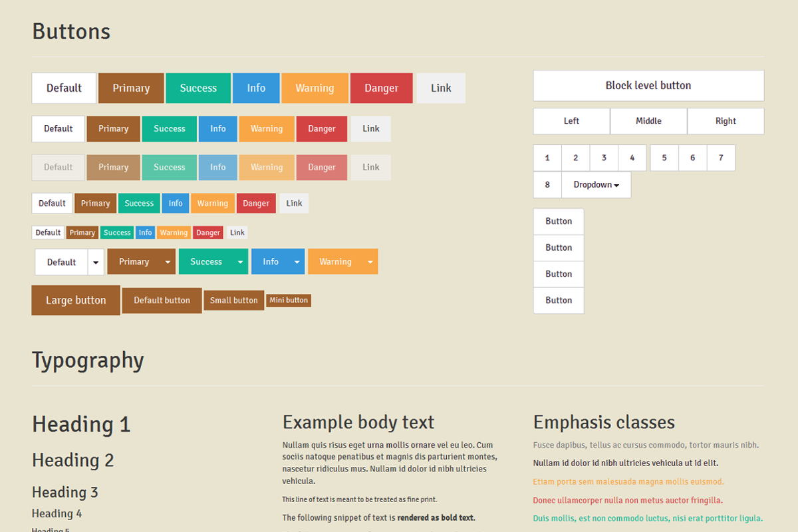Select the Right segment button
The width and height of the screenshot is (798, 532).
(x=726, y=121)
